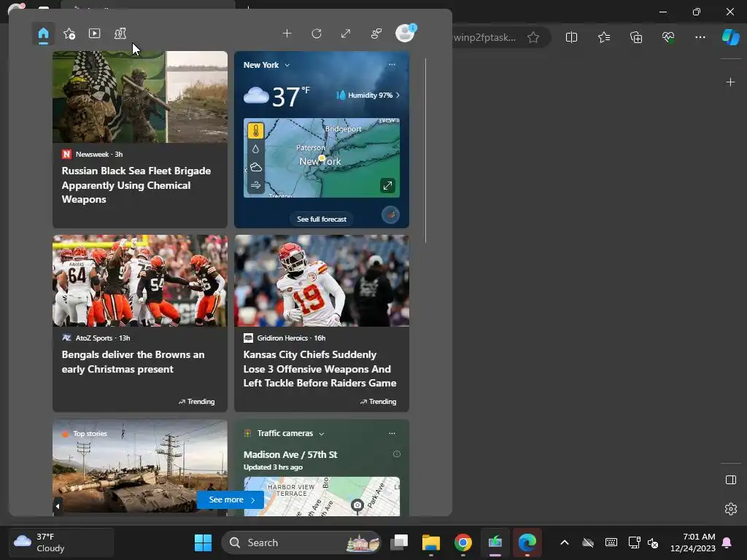The image size is (747, 560).
Task: Click round icon beside See full forecast
Action: point(391,215)
